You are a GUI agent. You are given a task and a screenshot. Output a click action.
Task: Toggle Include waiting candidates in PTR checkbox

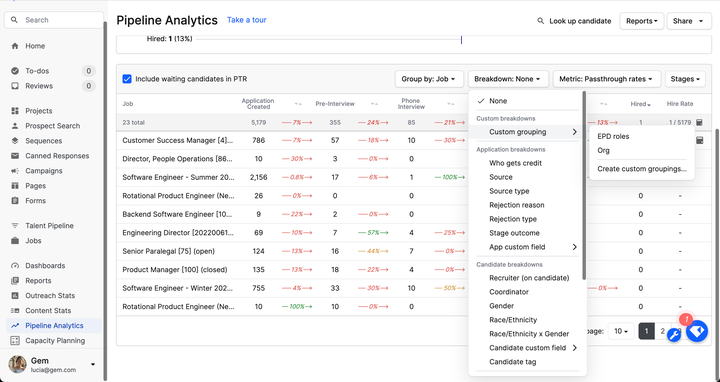coord(127,79)
